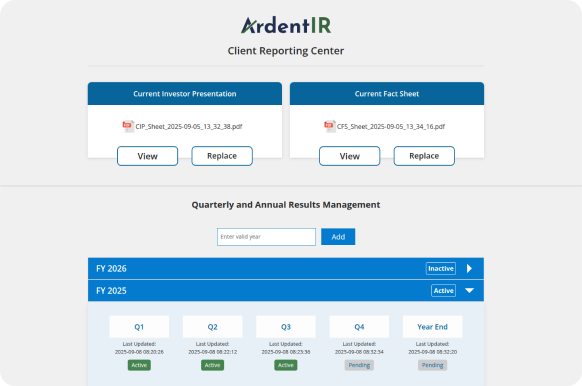Image resolution: width=582 pixels, height=386 pixels.
Task: View the Current Investor Presentation
Action: click(x=147, y=156)
